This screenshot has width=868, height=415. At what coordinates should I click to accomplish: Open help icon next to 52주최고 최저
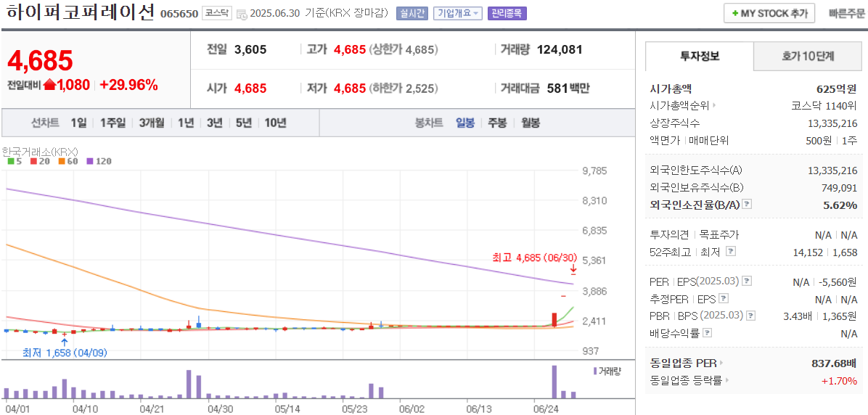click(731, 252)
